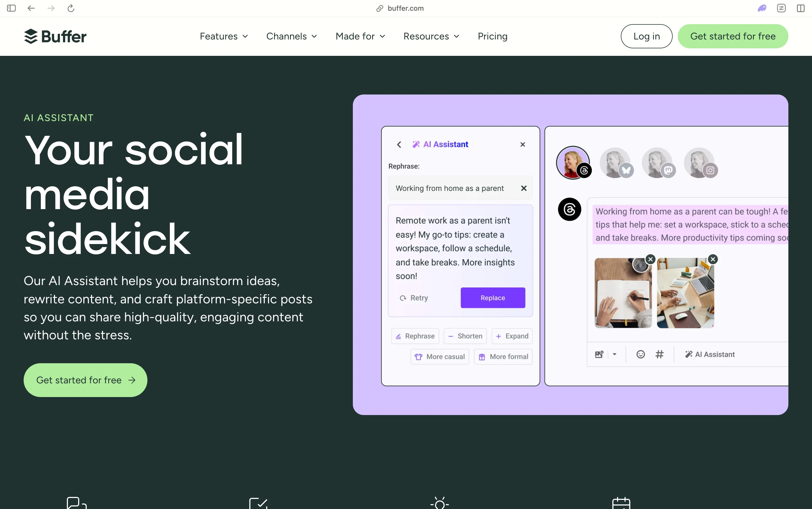The height and width of the screenshot is (509, 812).
Task: Click AI Assistant in the composer toolbar
Action: coord(710,354)
